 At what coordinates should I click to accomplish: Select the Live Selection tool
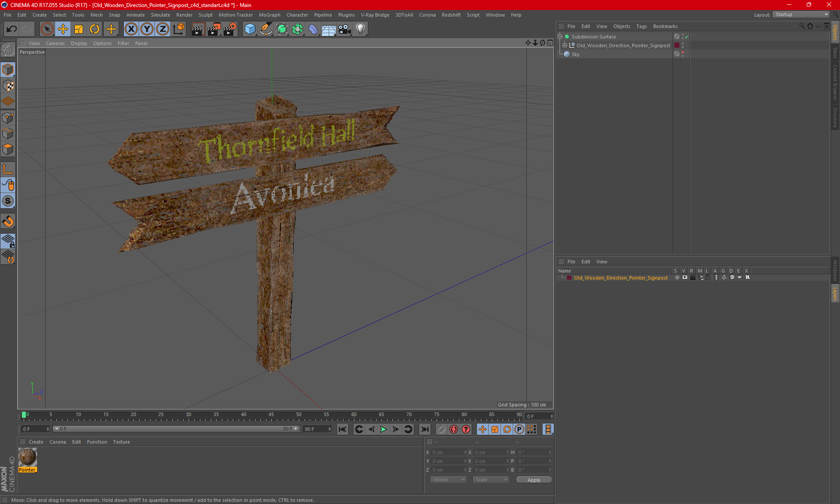(47, 29)
